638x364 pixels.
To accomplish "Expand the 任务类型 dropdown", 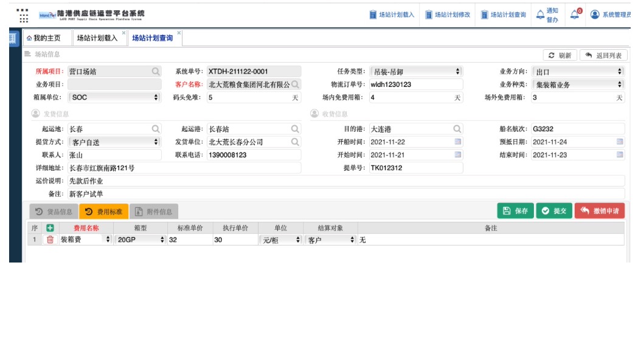I will point(416,72).
